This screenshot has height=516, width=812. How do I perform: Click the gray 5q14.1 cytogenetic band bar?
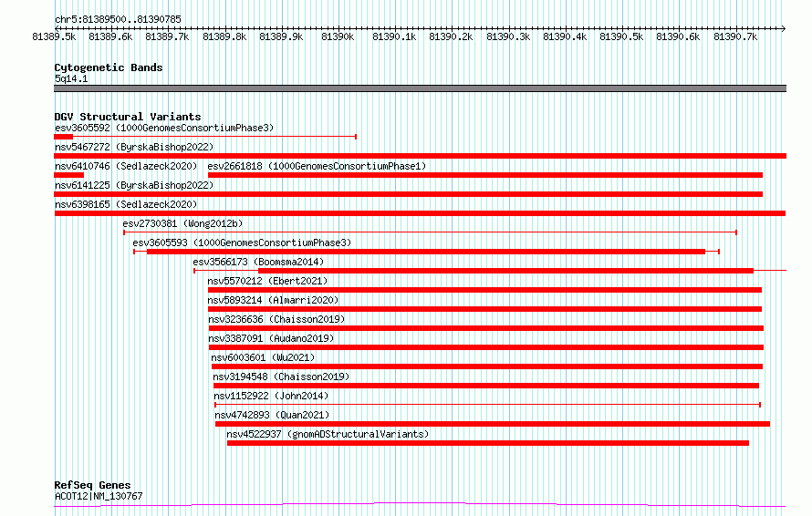[420, 88]
